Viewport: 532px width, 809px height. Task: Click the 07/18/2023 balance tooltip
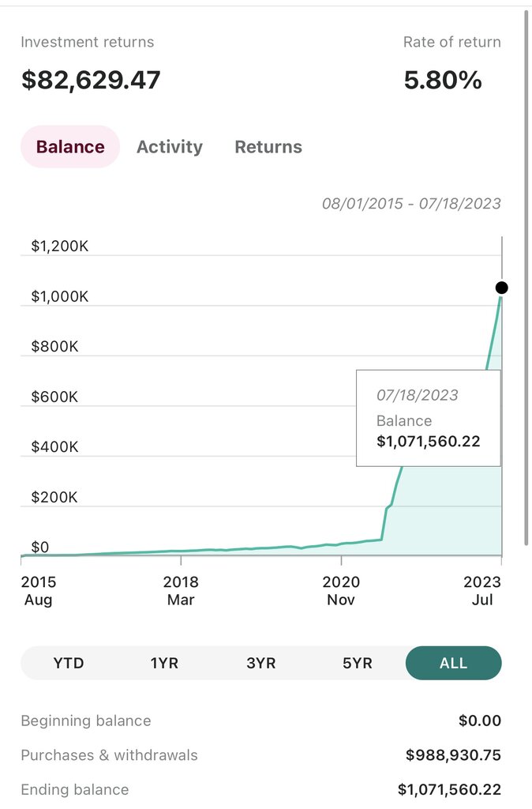(428, 418)
